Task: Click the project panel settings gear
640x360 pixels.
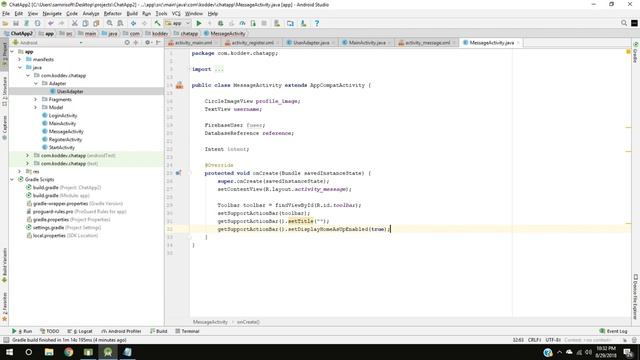Action: pos(148,42)
